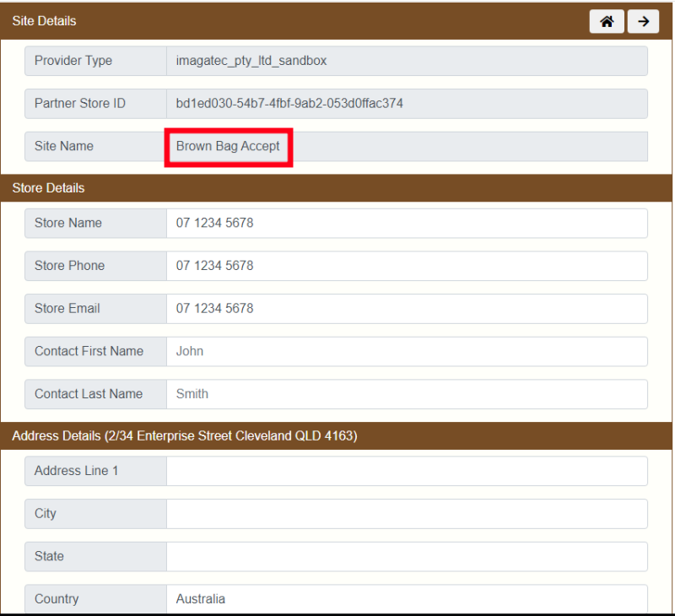The image size is (675, 616).
Task: Click the right arrow next button
Action: coord(643,22)
